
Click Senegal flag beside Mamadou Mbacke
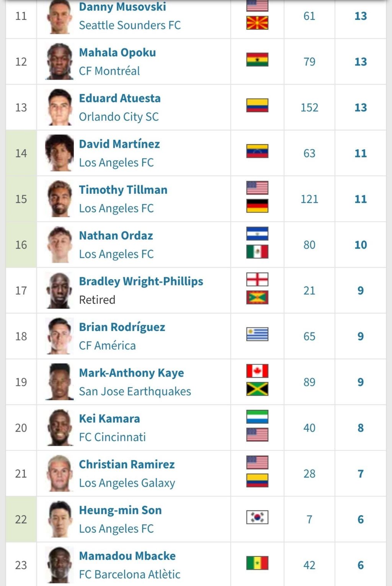(x=257, y=563)
